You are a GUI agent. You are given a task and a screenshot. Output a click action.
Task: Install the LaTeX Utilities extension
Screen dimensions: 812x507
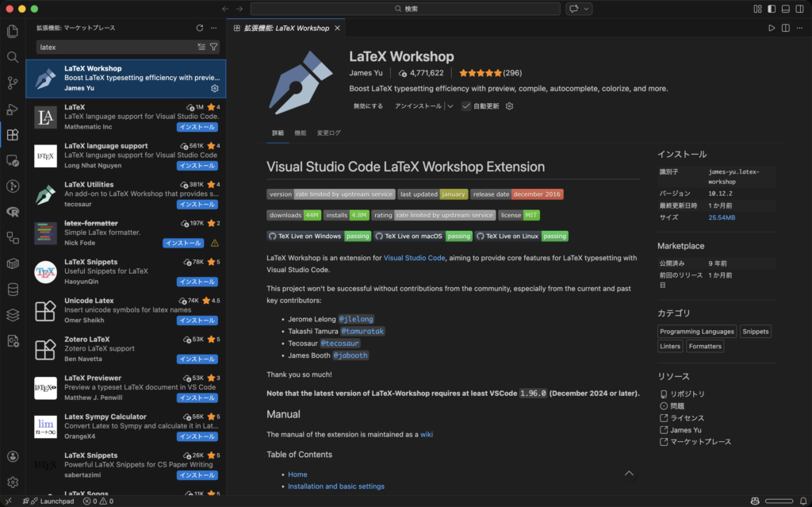click(197, 204)
